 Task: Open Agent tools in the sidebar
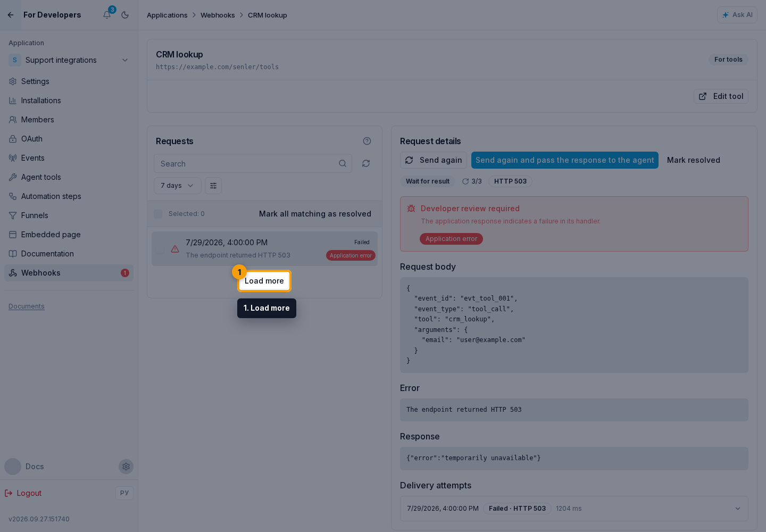coord(69,177)
